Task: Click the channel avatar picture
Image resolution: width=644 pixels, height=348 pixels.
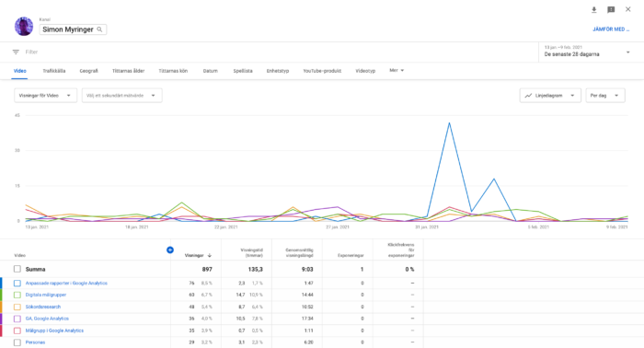Action: (x=24, y=27)
